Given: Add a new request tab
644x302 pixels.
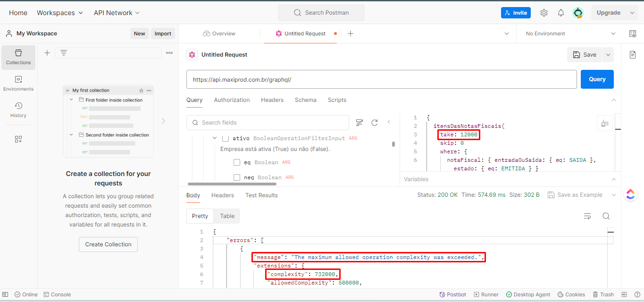Looking at the screenshot, I should point(351,34).
